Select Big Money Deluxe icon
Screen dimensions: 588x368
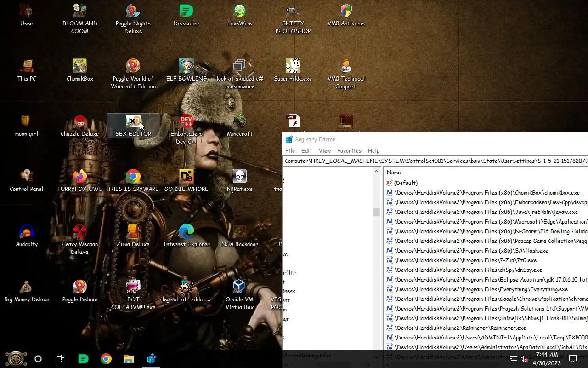coord(26,291)
